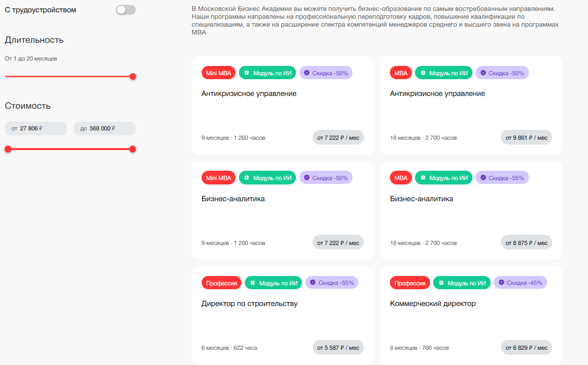This screenshot has height=365, width=588.
Task: Click gift icon on Mini MBA Антикризисное управление card
Action: click(x=247, y=73)
